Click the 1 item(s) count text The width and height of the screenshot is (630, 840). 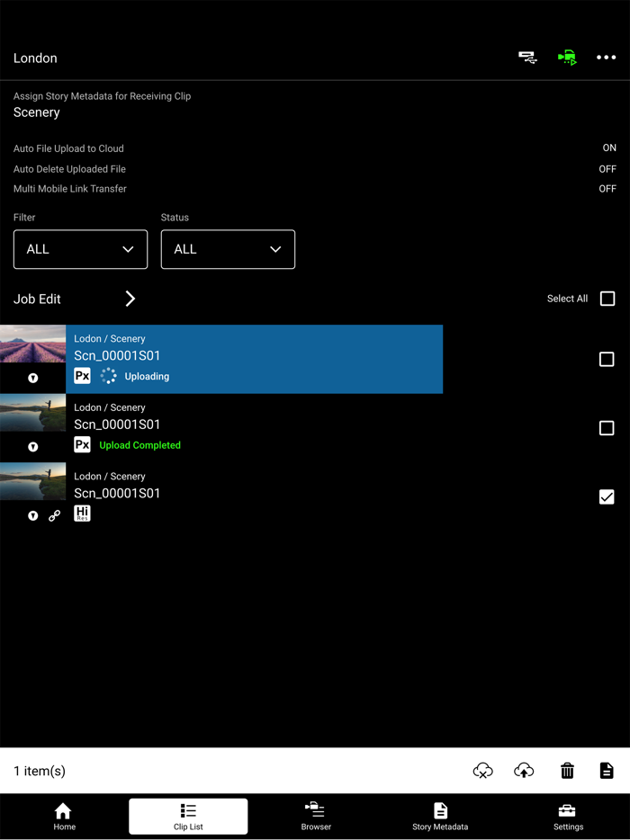40,771
